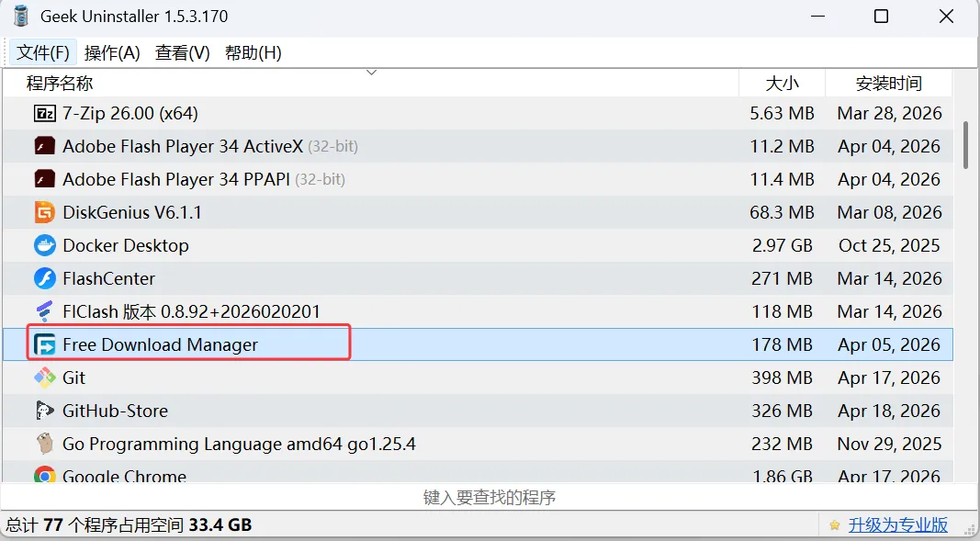Close the Geek Uninstaller window
This screenshot has height=541, width=980.
tap(946, 17)
